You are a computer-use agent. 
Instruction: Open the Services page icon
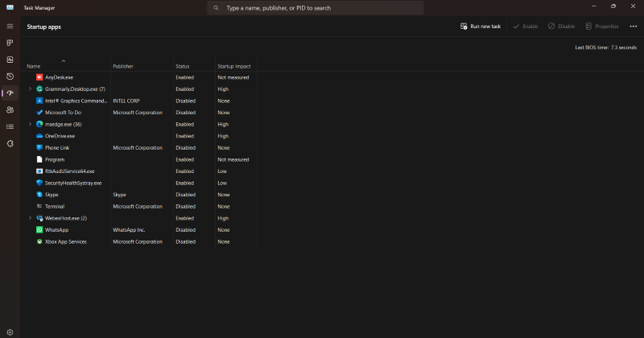pos(10,144)
